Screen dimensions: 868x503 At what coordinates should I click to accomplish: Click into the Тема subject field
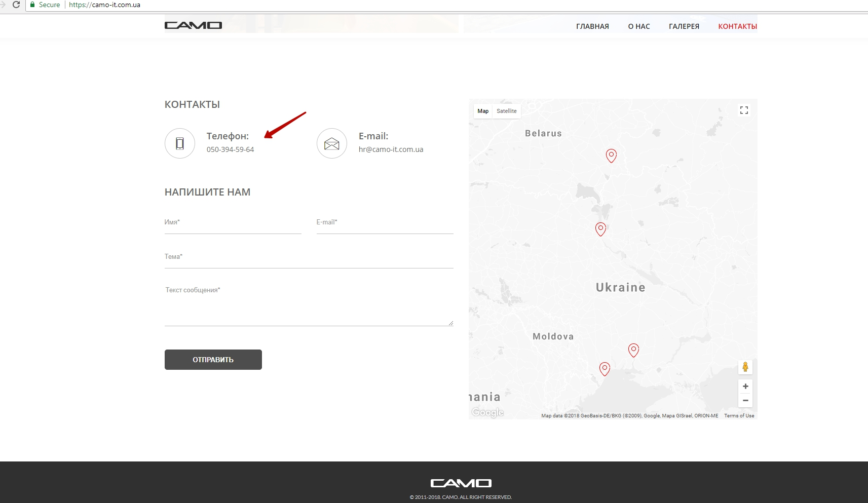pyautogui.click(x=309, y=257)
